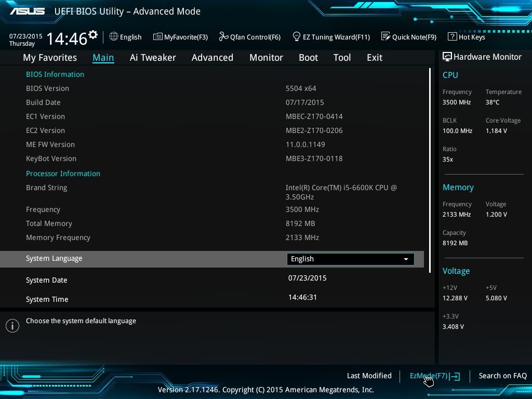Click Search on FAQ
The width and height of the screenshot is (532, 399).
(x=502, y=376)
